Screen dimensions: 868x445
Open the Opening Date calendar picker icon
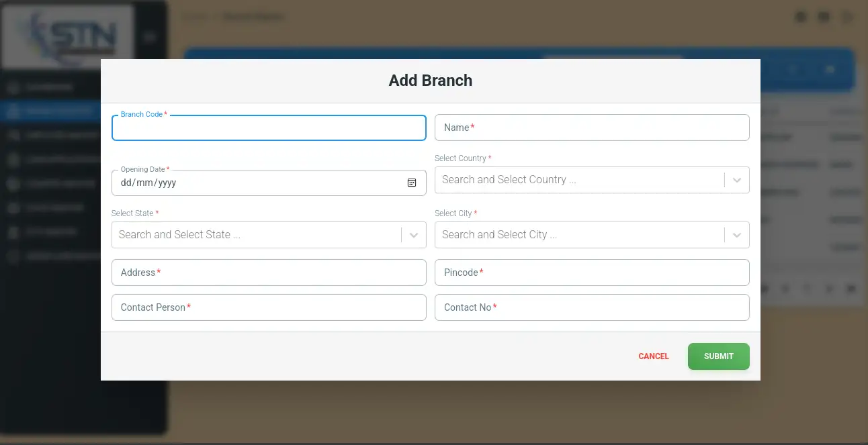point(412,183)
